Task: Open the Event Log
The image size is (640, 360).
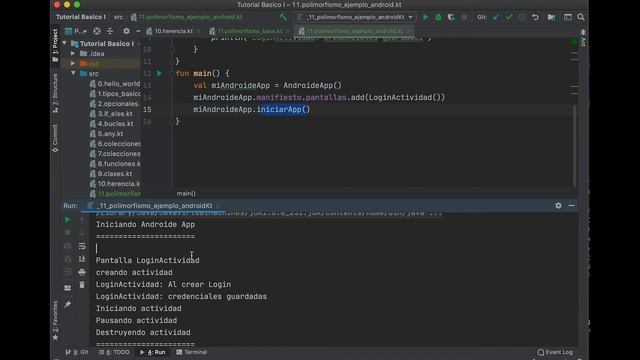Action: click(x=555, y=352)
